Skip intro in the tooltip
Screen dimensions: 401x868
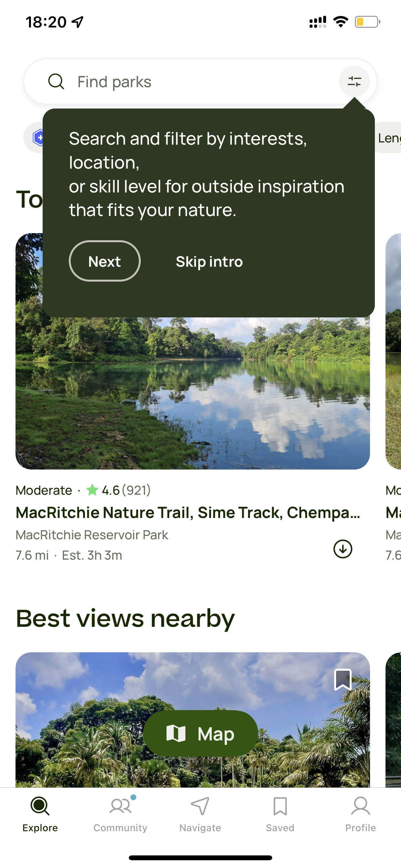(x=209, y=262)
